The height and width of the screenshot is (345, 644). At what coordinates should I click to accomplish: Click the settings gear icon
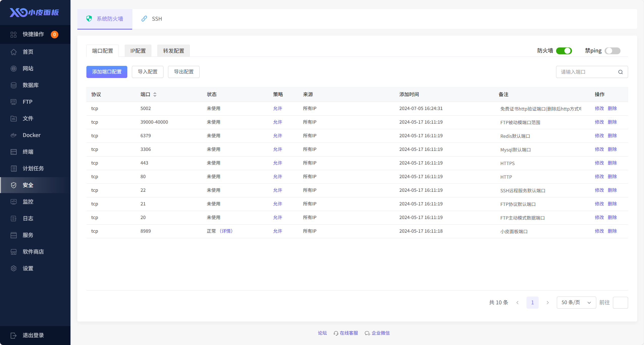click(x=14, y=268)
